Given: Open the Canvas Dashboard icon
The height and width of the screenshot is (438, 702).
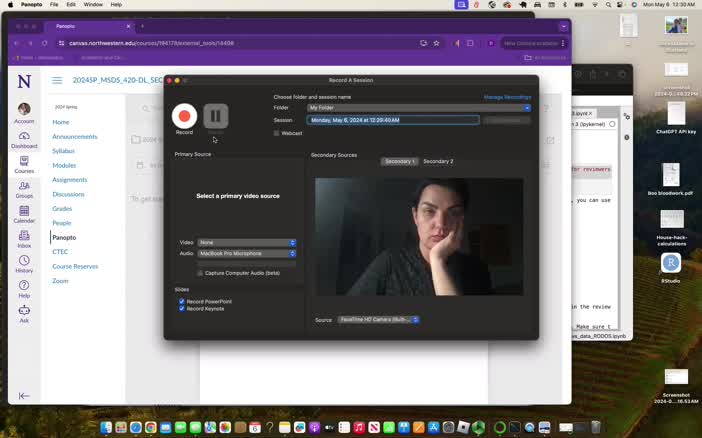Looking at the screenshot, I should click(24, 138).
